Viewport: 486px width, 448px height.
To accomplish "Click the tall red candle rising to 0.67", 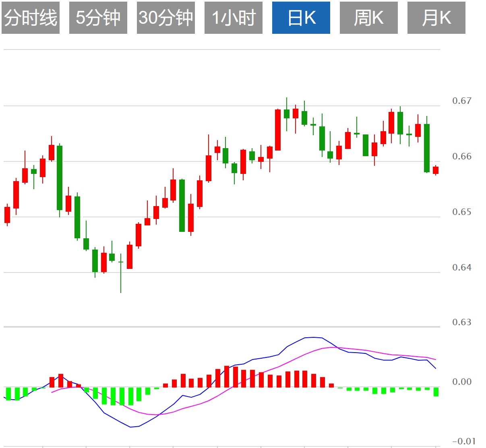I will [x=278, y=130].
